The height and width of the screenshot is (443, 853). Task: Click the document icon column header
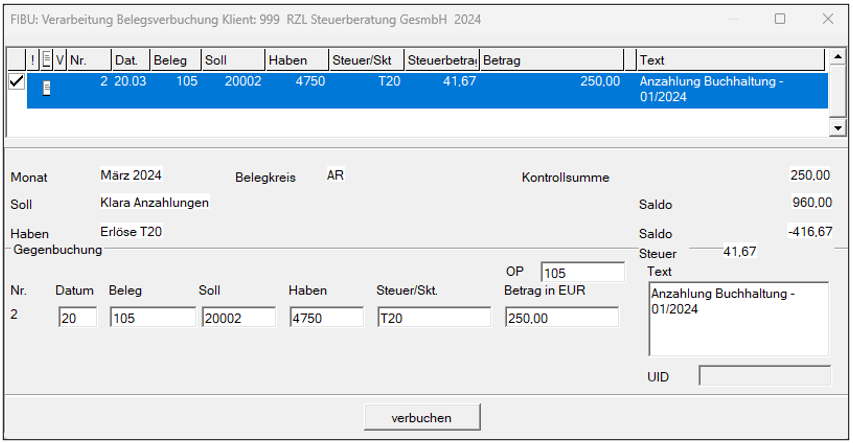[46, 60]
